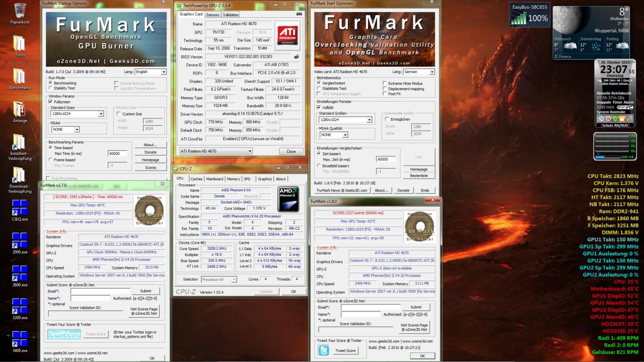Open the Mainboard tab in CPU-Z
Viewport: 644px width, 362px height.
215,179
